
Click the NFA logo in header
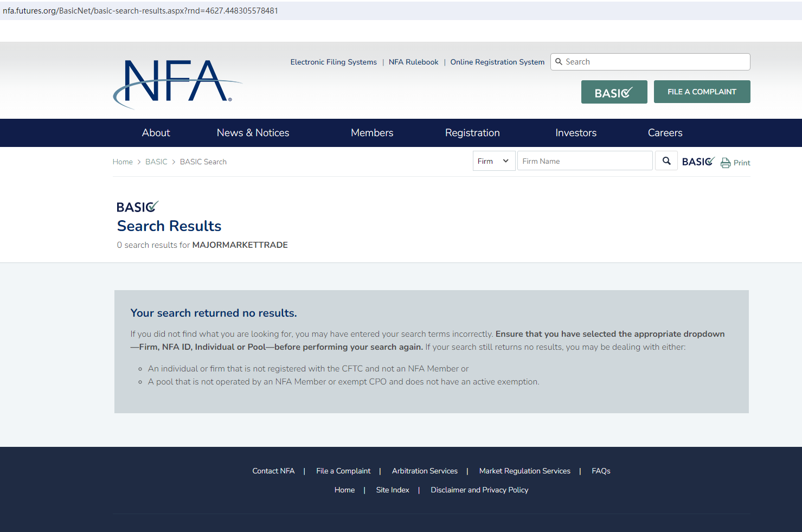coord(177,82)
